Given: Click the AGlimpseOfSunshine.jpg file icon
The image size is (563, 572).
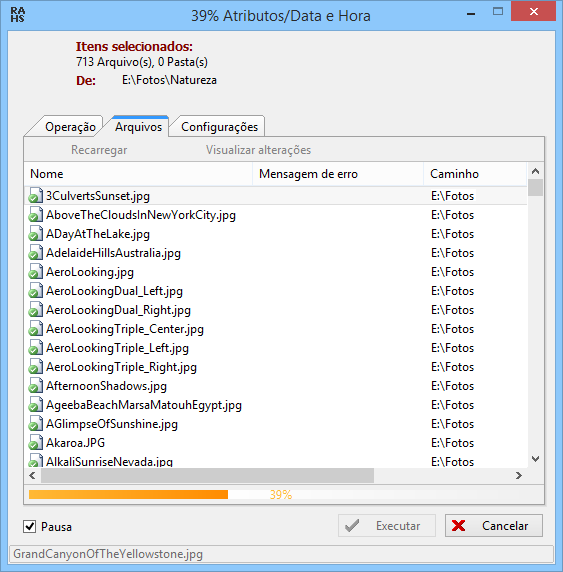Looking at the screenshot, I should click(x=35, y=424).
